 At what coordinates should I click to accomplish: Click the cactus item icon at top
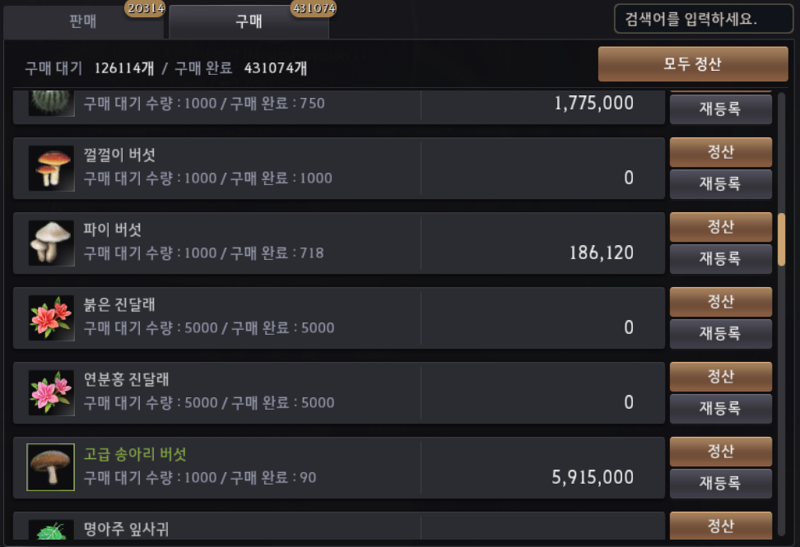point(51,104)
